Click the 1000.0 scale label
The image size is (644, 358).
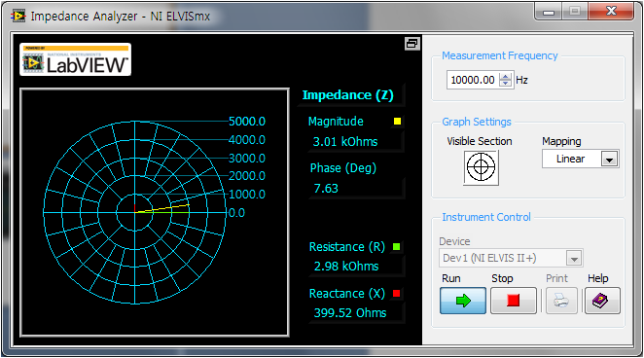247,195
